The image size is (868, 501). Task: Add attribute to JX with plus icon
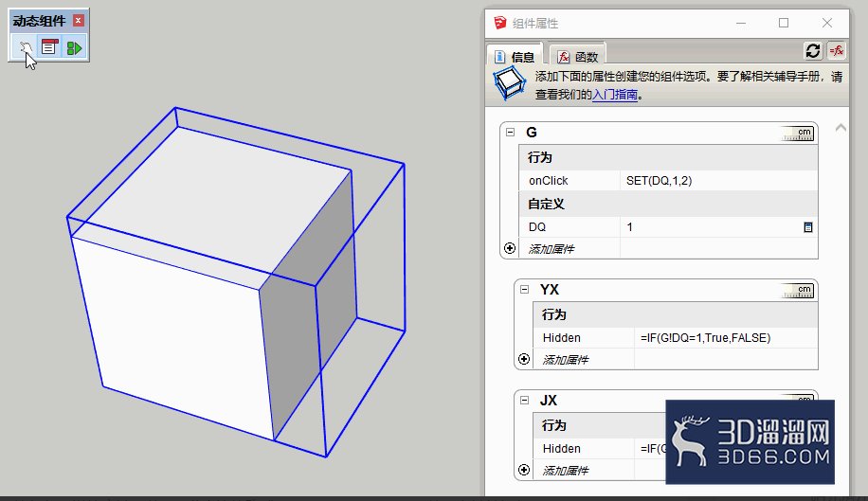click(x=524, y=470)
